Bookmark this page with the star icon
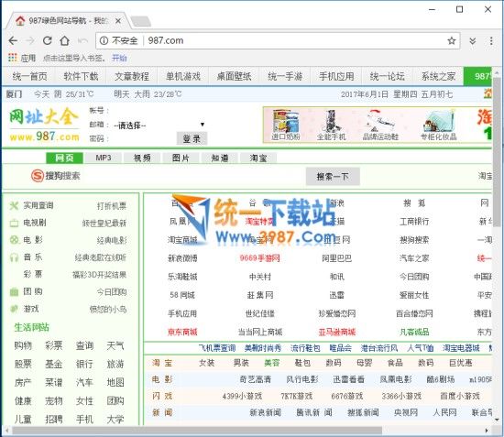 451,41
